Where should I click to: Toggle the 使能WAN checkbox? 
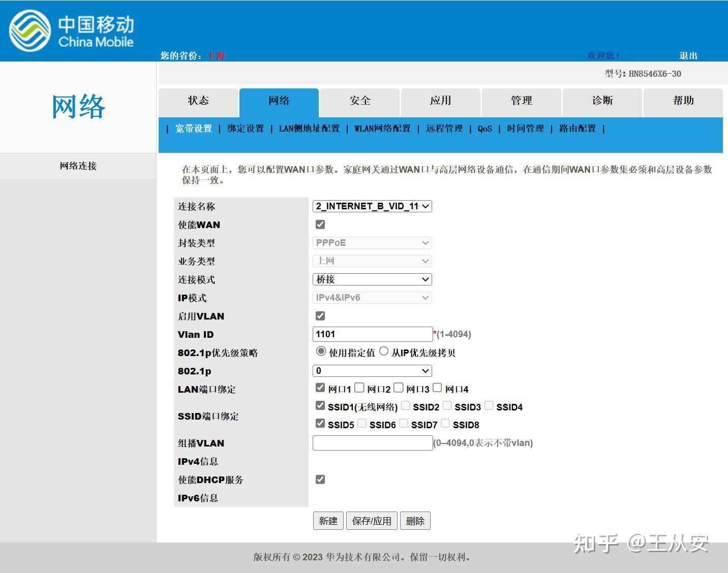(320, 225)
